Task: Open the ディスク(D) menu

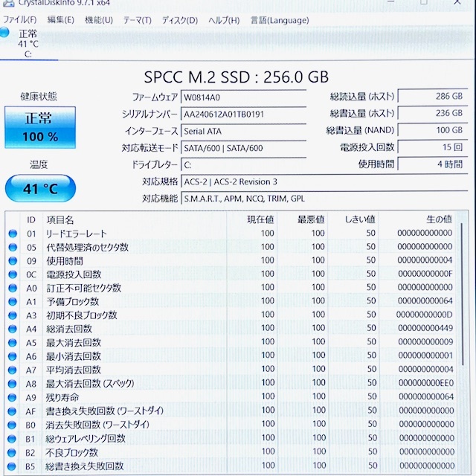Action: [x=179, y=20]
